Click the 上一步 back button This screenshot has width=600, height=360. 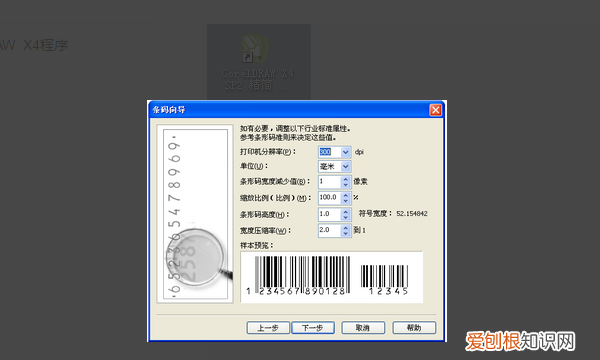pyautogui.click(x=268, y=328)
